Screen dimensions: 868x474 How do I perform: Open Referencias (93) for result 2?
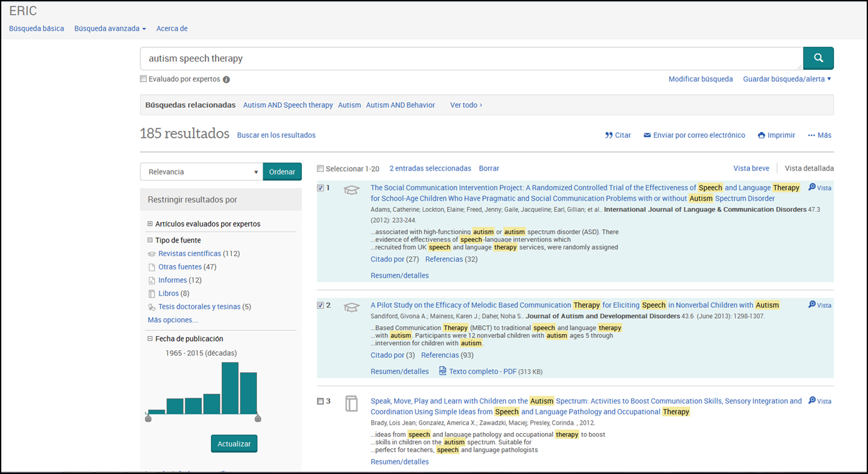point(447,355)
